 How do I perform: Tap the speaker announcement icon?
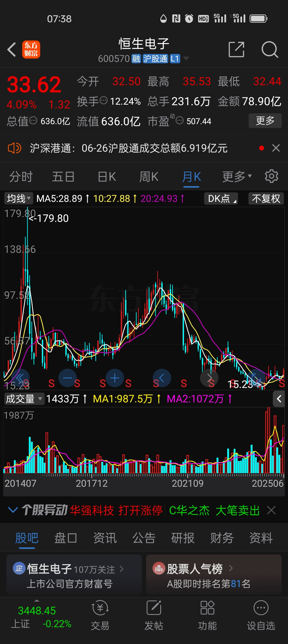coord(14,148)
